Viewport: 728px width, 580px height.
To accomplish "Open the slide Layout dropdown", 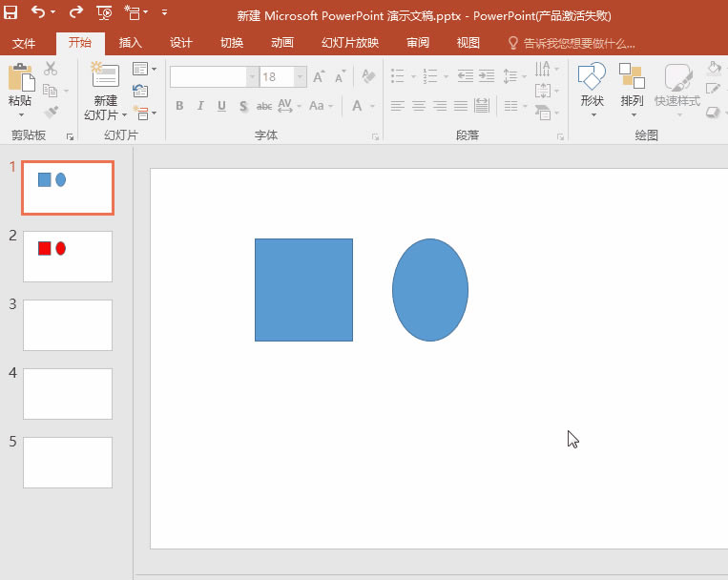I will click(144, 69).
